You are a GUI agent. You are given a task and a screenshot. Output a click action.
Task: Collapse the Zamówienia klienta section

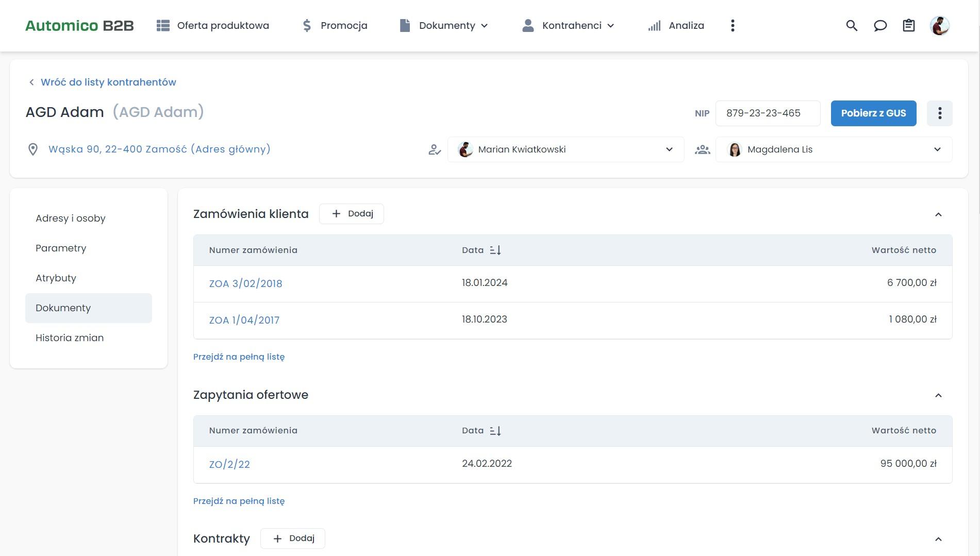point(938,214)
